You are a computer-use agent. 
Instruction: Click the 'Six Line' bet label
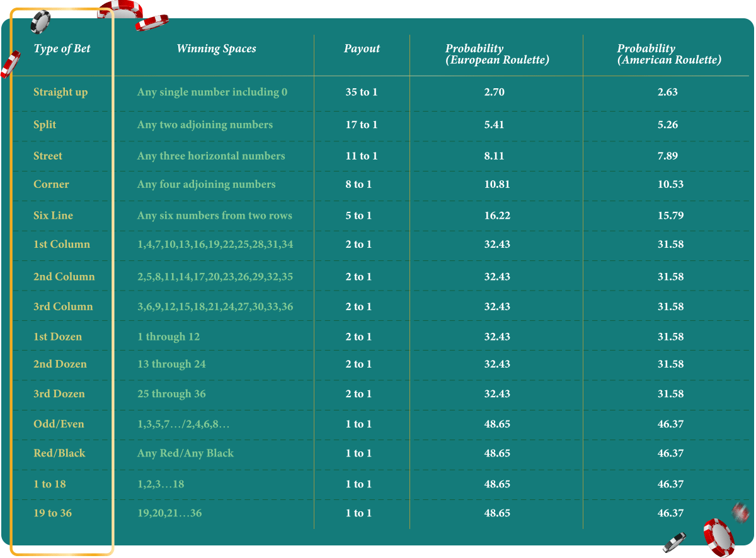(x=53, y=215)
